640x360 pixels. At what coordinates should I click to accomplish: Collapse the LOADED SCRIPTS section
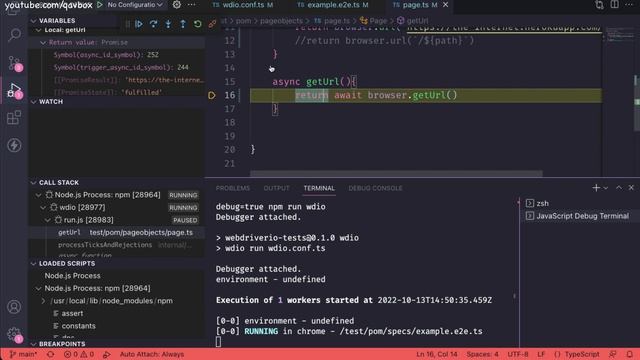click(x=33, y=264)
